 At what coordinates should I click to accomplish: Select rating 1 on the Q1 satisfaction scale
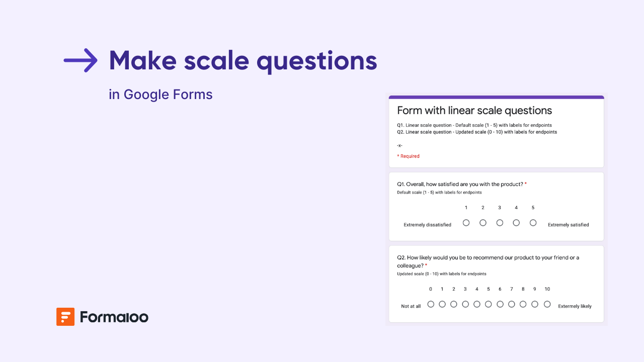pos(466,222)
